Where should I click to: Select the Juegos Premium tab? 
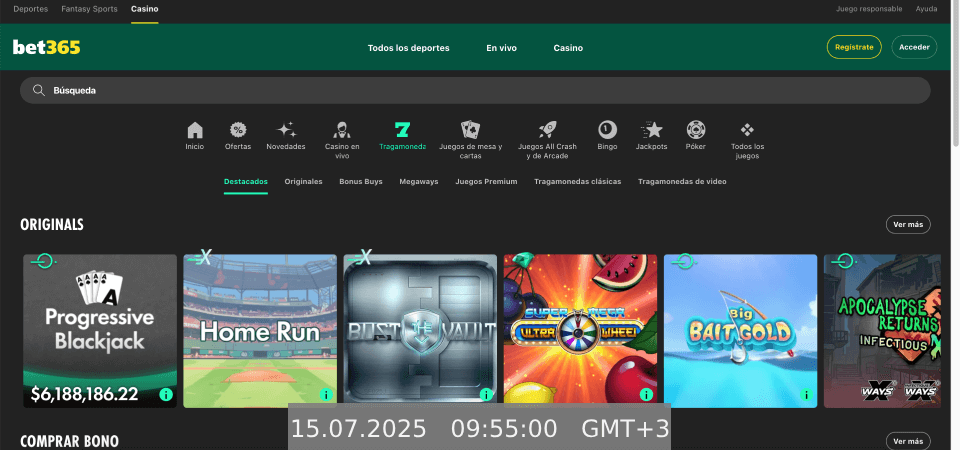coord(486,182)
